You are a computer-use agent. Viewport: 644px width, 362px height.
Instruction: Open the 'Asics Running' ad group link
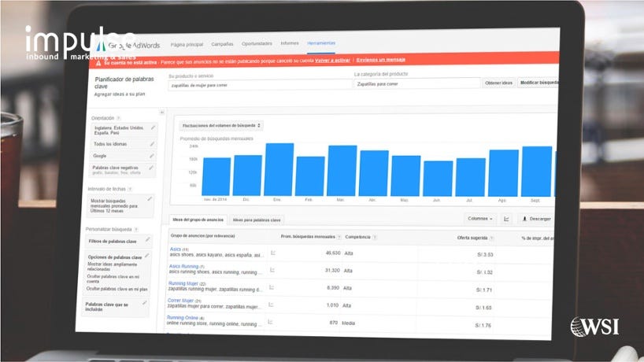(183, 266)
